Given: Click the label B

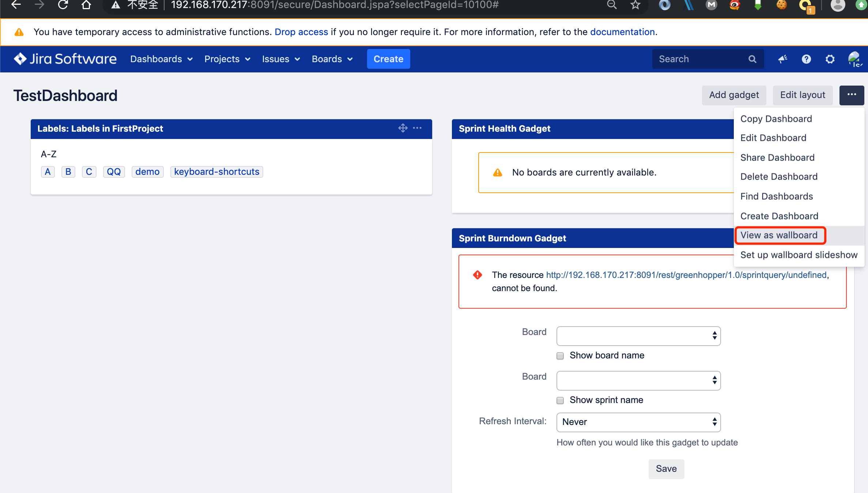Looking at the screenshot, I should pyautogui.click(x=68, y=172).
